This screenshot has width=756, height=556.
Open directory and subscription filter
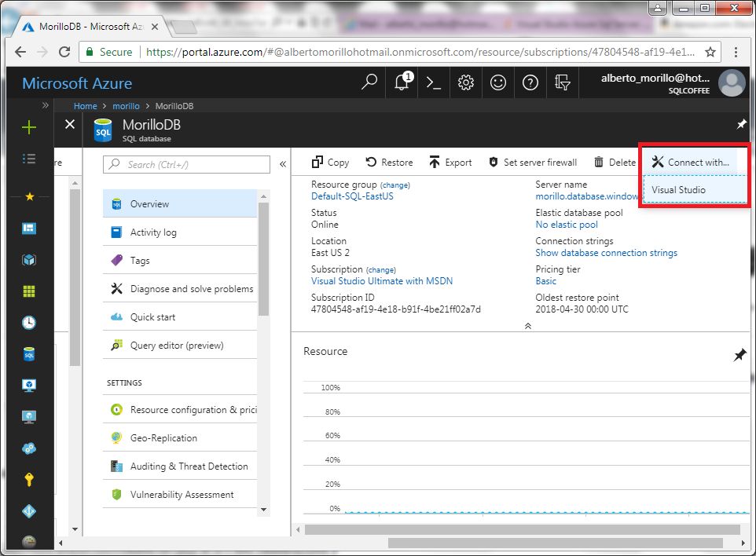pyautogui.click(x=562, y=83)
